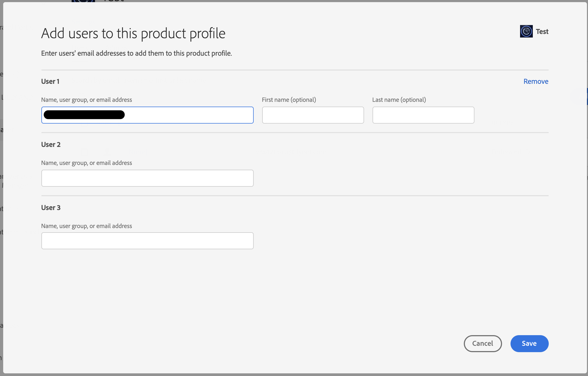Viewport: 588px width, 376px height.
Task: Click the First name (optional) input box
Action: click(313, 115)
